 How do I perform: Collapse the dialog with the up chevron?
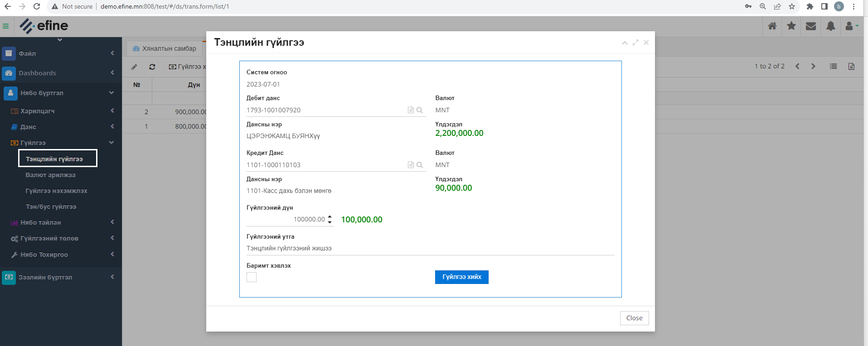click(625, 43)
